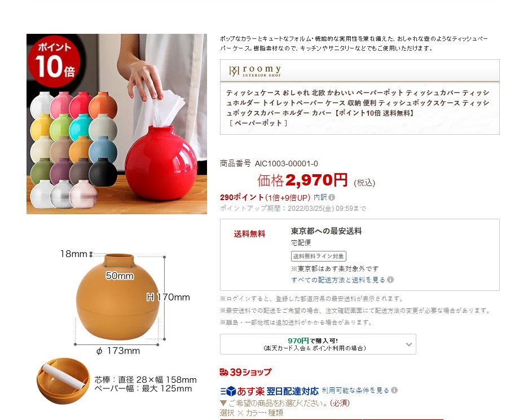Click the 送料無料ライン対象 badge
The width and height of the screenshot is (519, 420).
coord(318,257)
